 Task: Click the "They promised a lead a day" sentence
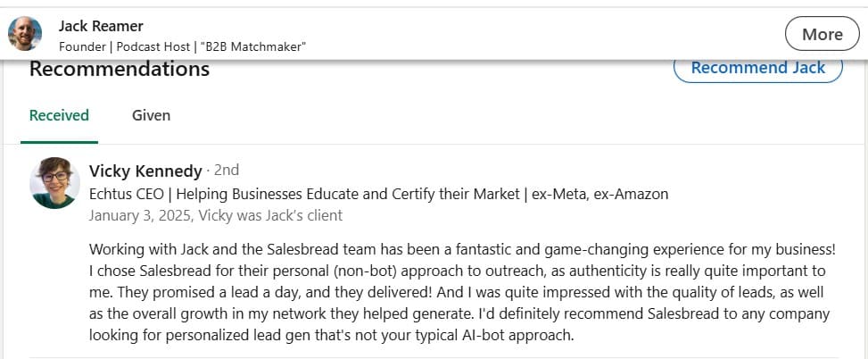point(204,292)
